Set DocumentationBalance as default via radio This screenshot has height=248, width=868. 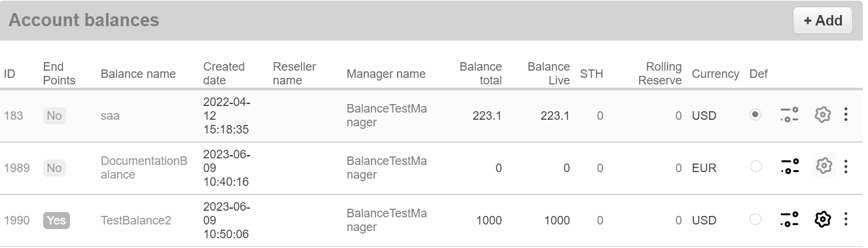(755, 167)
